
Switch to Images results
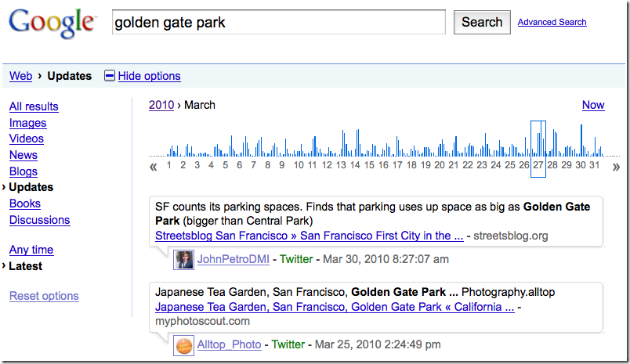click(27, 123)
